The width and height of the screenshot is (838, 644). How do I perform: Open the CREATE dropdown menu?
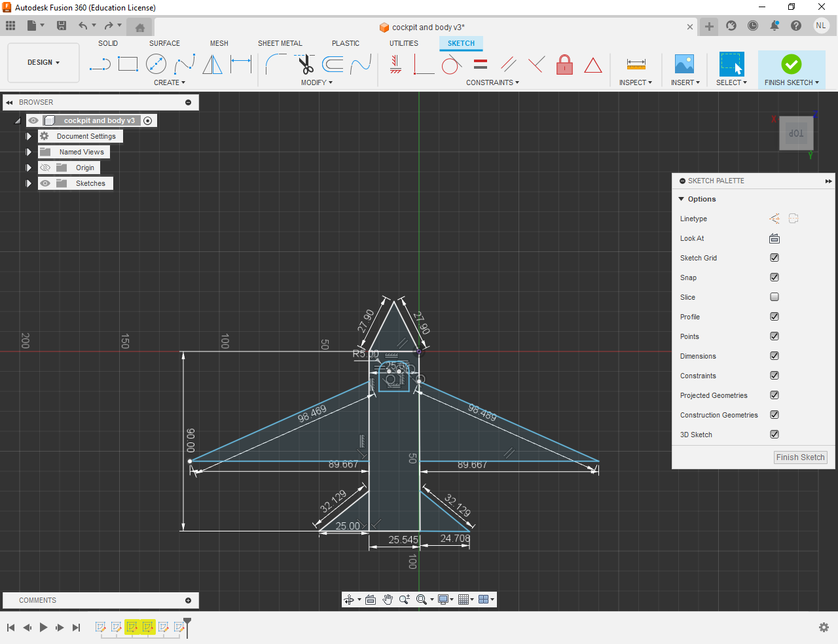tap(170, 82)
